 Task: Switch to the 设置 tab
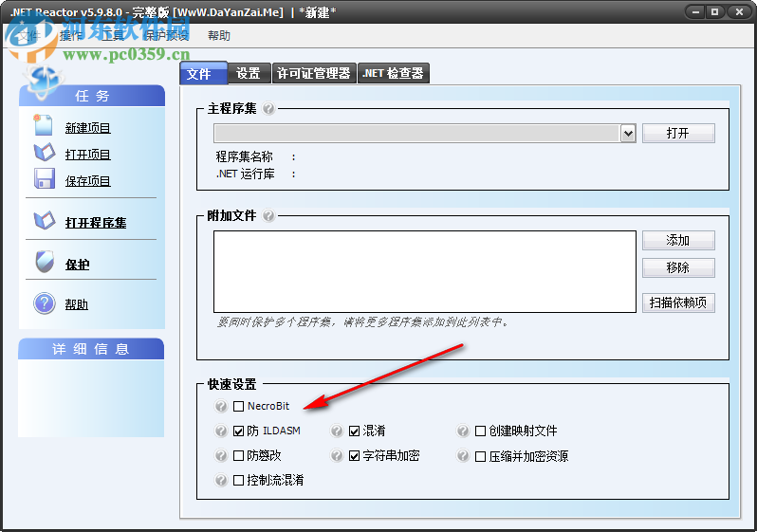249,73
